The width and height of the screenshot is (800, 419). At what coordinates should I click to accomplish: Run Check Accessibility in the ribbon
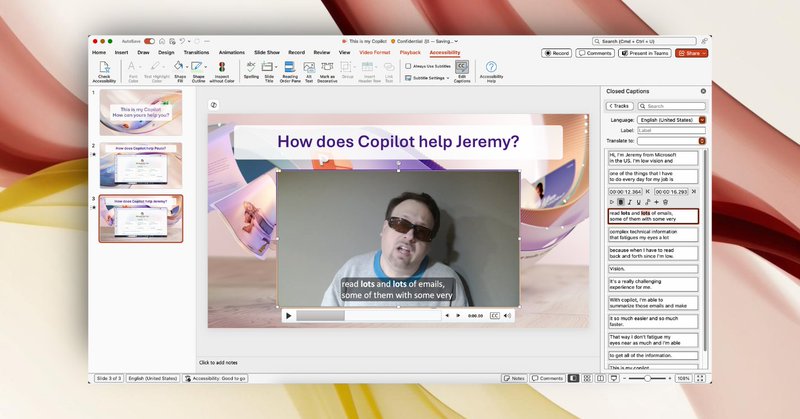coord(104,71)
